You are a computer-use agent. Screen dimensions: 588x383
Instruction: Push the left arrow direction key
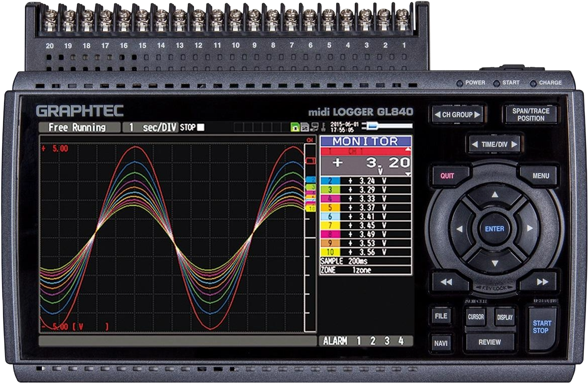pos(459,229)
